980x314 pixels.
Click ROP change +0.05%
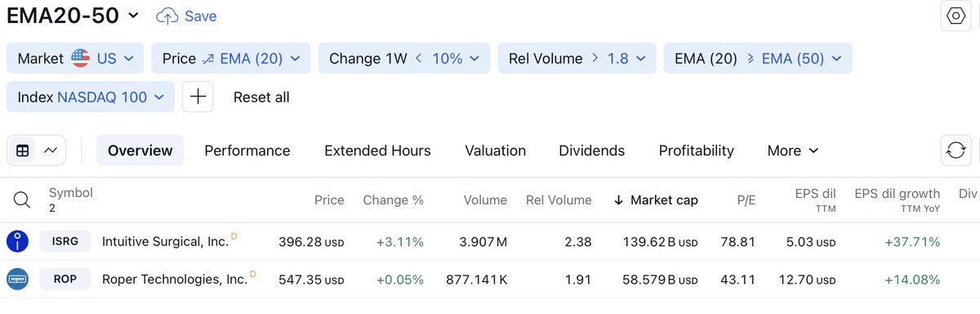point(400,280)
